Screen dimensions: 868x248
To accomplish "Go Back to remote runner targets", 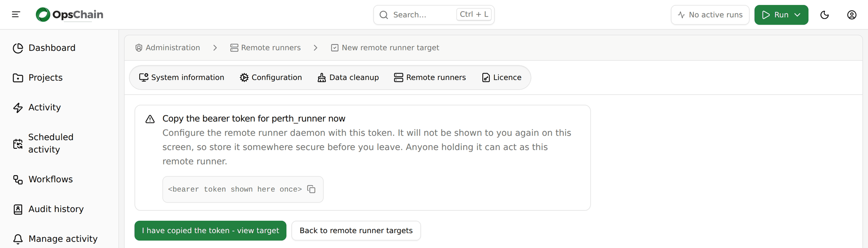I will pyautogui.click(x=356, y=231).
